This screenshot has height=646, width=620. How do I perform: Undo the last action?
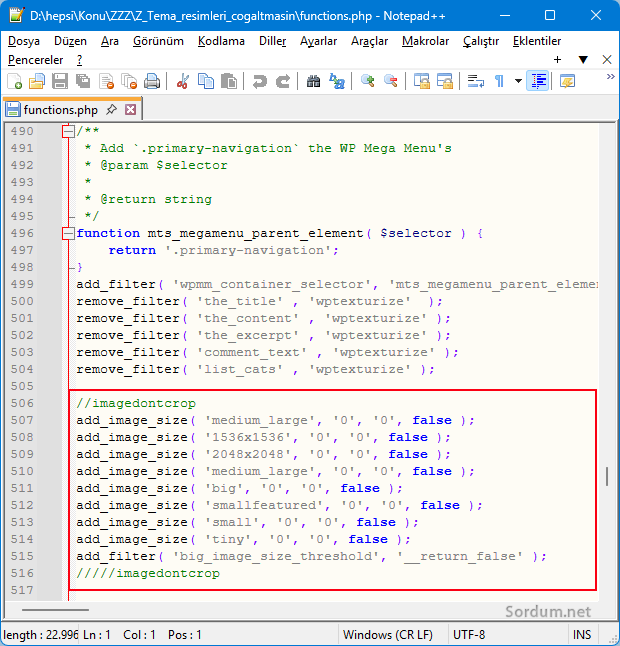coord(260,81)
